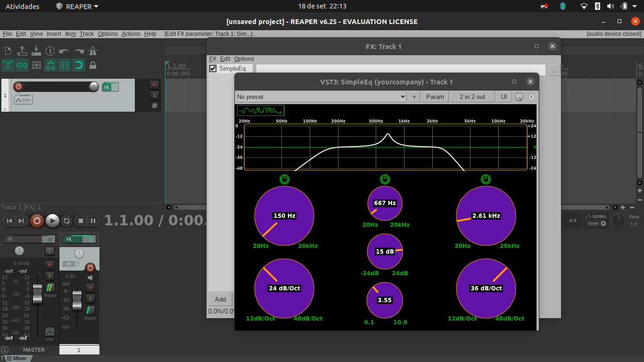The width and height of the screenshot is (644, 362).
Task: Mute track 1 in the track panel
Action: 154,84
